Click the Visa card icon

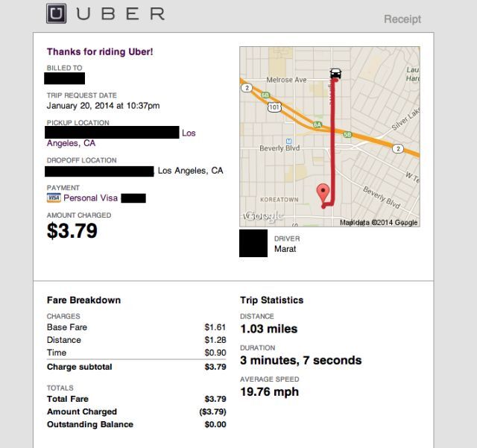pyautogui.click(x=53, y=198)
